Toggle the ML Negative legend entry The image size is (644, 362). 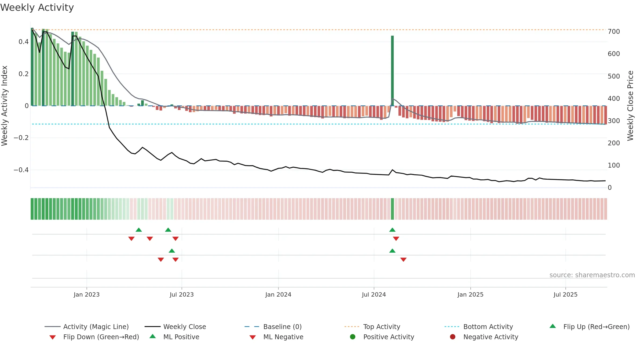pyautogui.click(x=276, y=337)
